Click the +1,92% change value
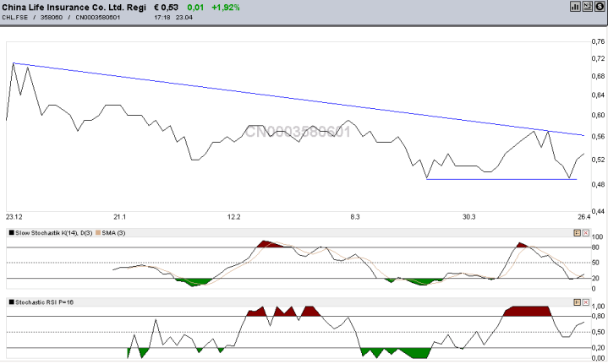608x364 pixels. 226,8
